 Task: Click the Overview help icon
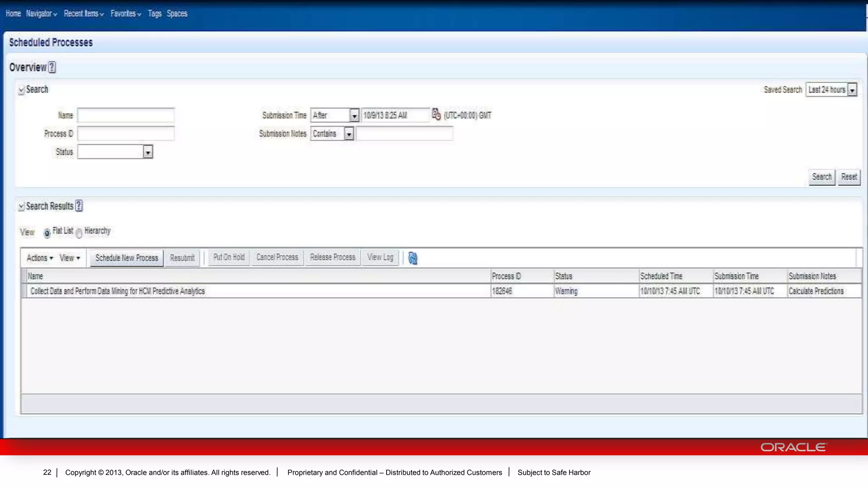(52, 67)
